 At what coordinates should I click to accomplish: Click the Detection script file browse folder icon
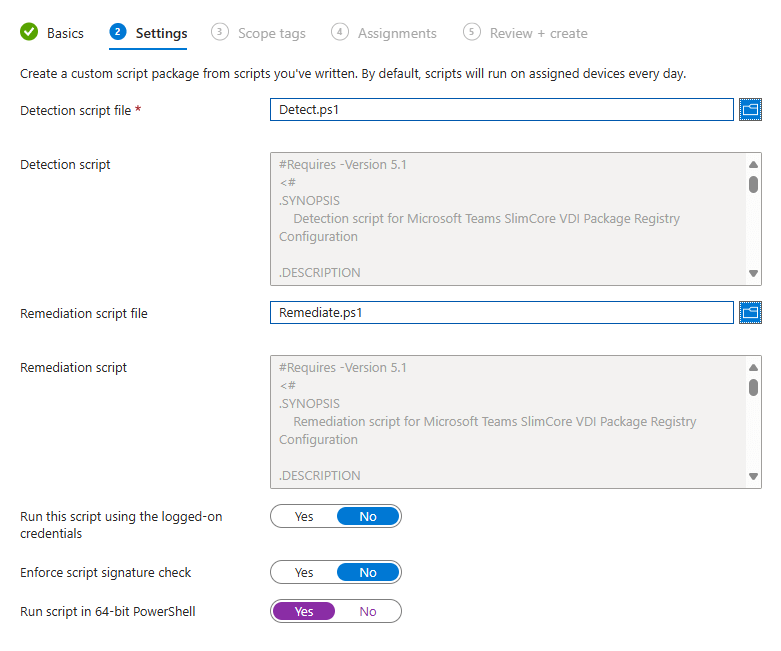point(750,110)
